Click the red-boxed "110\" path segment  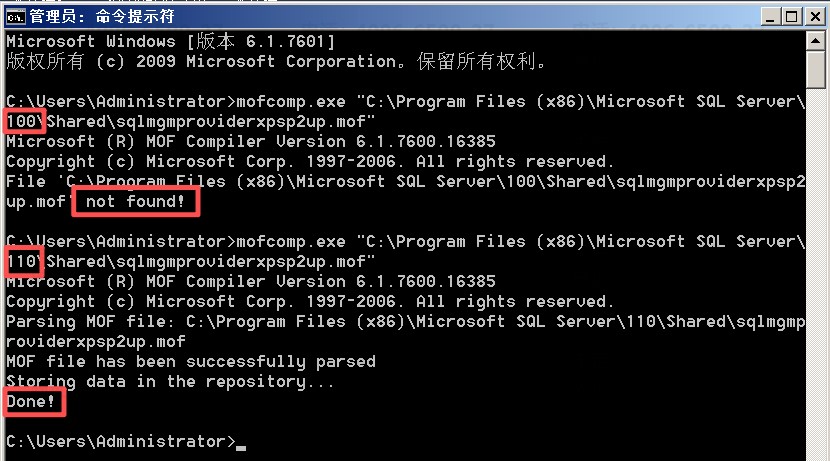(24, 262)
